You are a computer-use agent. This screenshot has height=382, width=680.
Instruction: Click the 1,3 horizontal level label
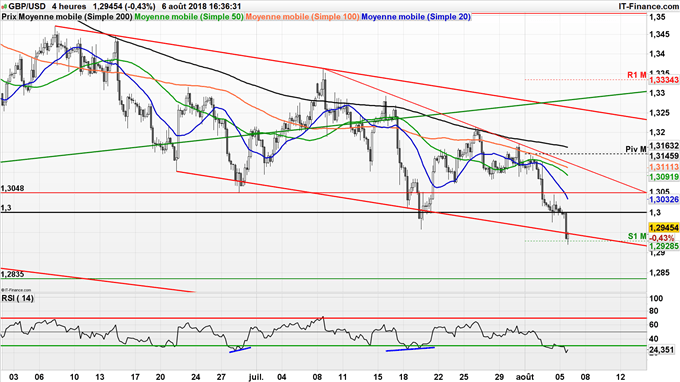tap(6, 208)
